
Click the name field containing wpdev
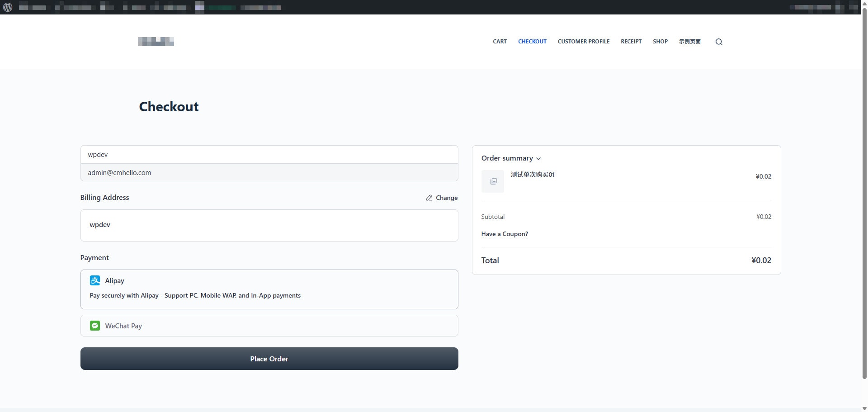(x=269, y=154)
